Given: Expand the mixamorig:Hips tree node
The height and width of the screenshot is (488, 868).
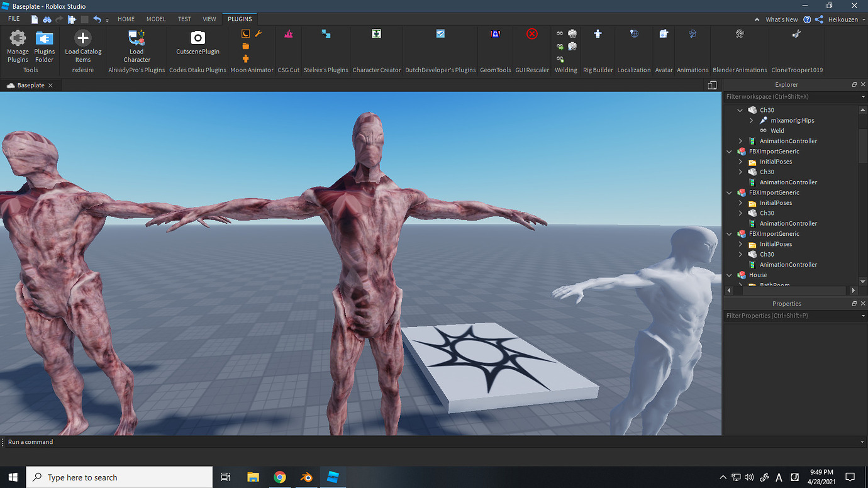Looking at the screenshot, I should [x=752, y=120].
